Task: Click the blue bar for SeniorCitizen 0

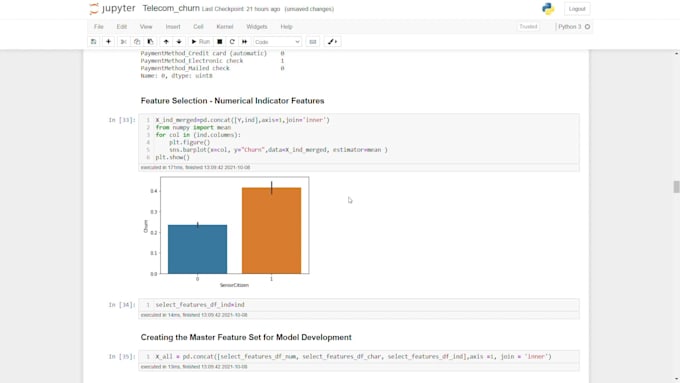Action: click(x=197, y=249)
